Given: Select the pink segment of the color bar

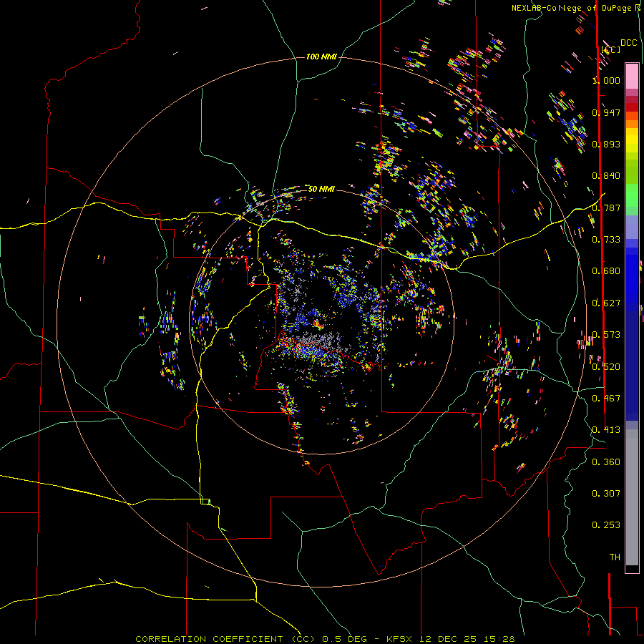Looking at the screenshot, I should coord(632,77).
